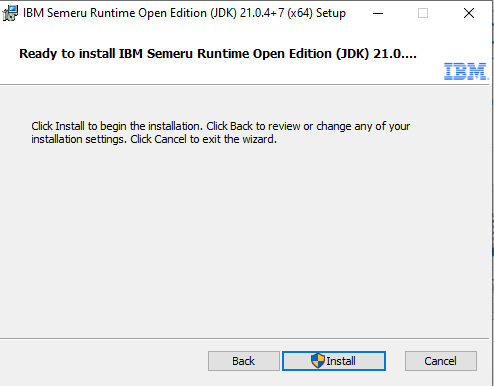Click the empty footer area left of Back
The width and height of the screenshot is (494, 386).
coord(103,362)
